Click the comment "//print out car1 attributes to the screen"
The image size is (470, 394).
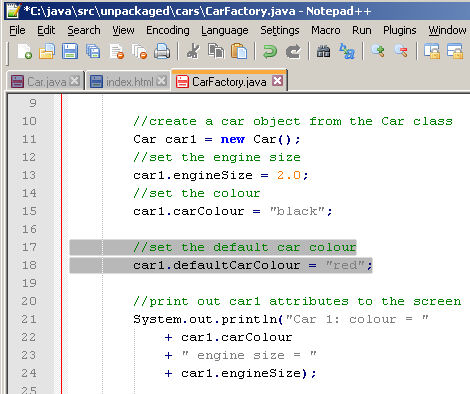(x=297, y=301)
